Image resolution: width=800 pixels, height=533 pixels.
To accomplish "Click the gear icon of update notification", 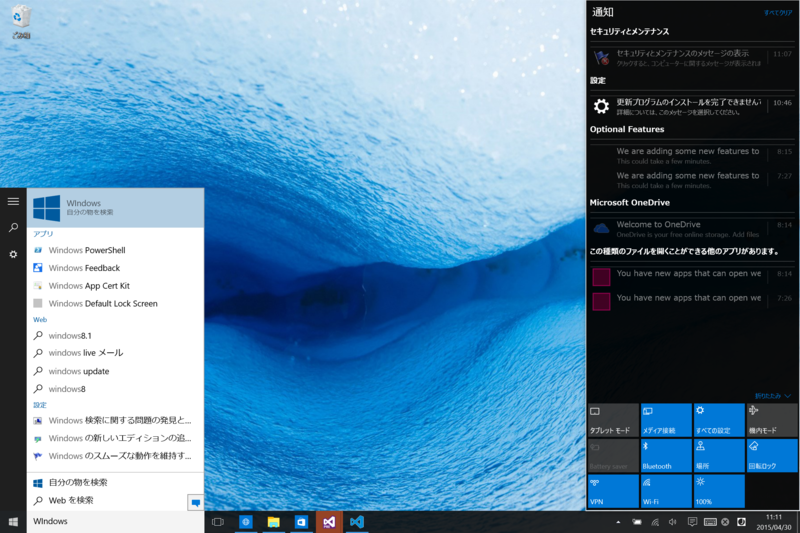I will point(602,107).
